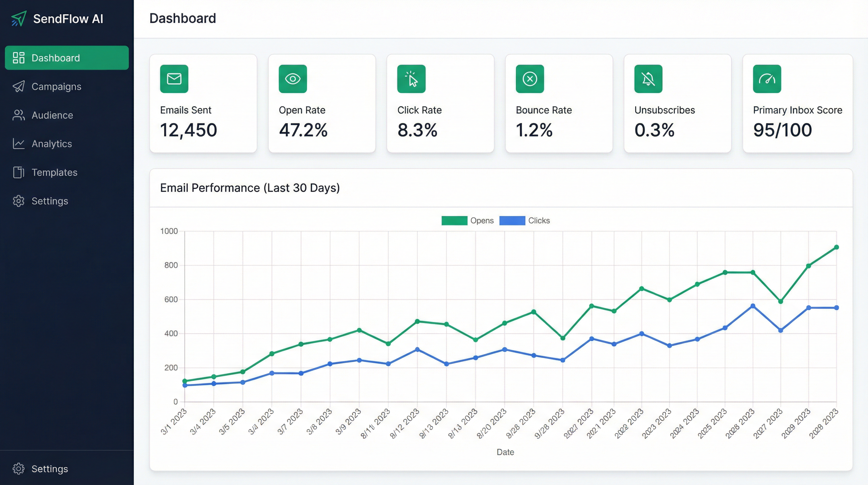Click the Open Rate eye icon

[292, 79]
